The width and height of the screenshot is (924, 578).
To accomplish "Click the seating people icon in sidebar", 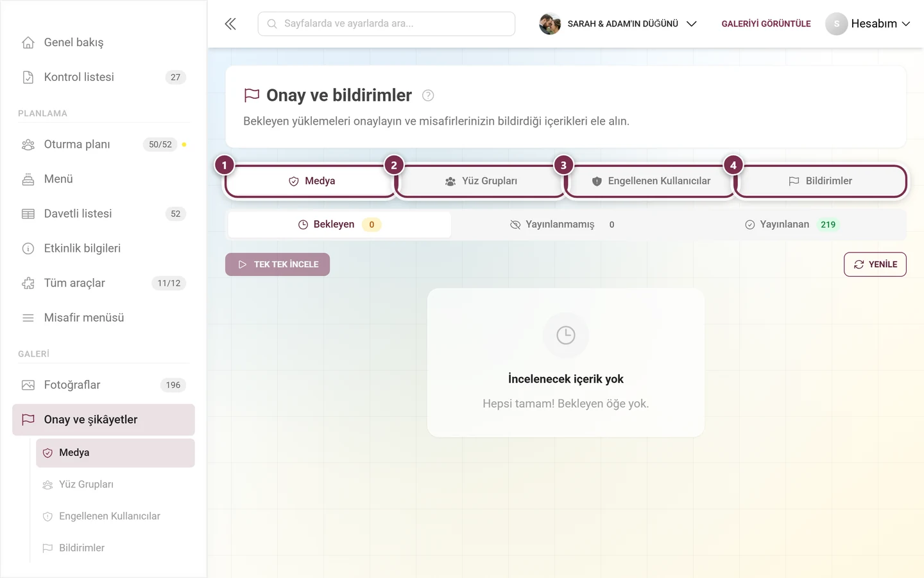I will coord(28,144).
